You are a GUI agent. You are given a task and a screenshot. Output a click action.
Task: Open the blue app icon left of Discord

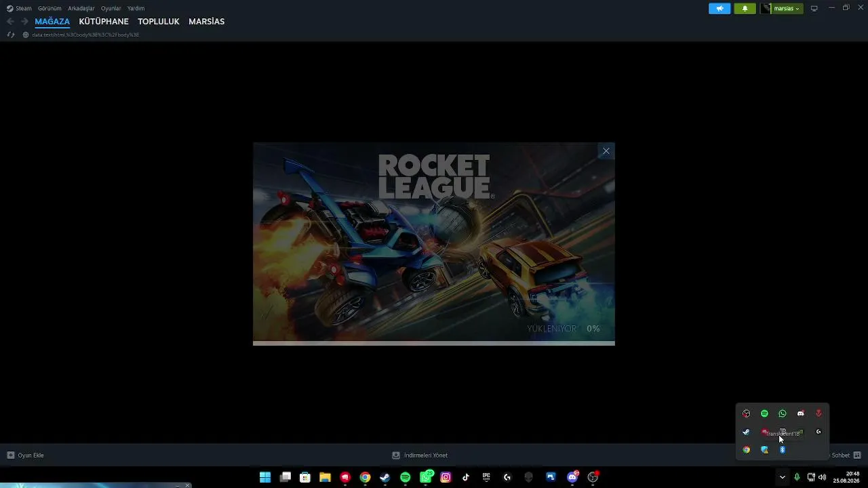551,477
